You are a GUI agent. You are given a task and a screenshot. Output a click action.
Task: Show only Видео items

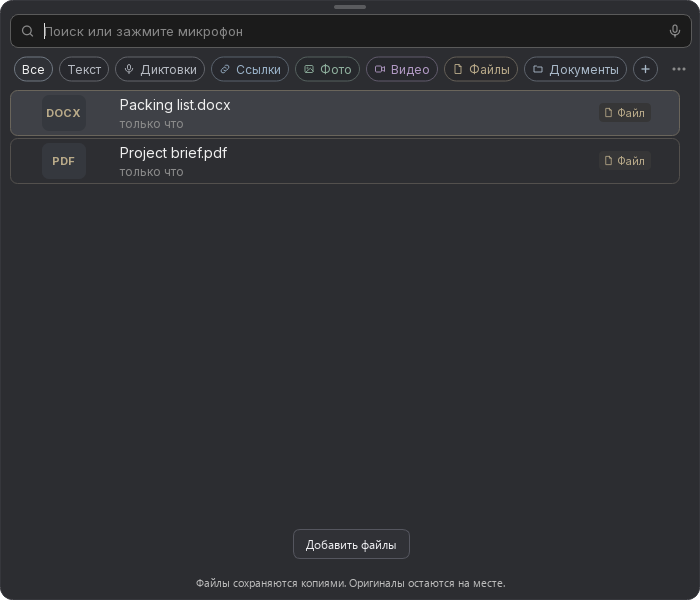coord(402,69)
